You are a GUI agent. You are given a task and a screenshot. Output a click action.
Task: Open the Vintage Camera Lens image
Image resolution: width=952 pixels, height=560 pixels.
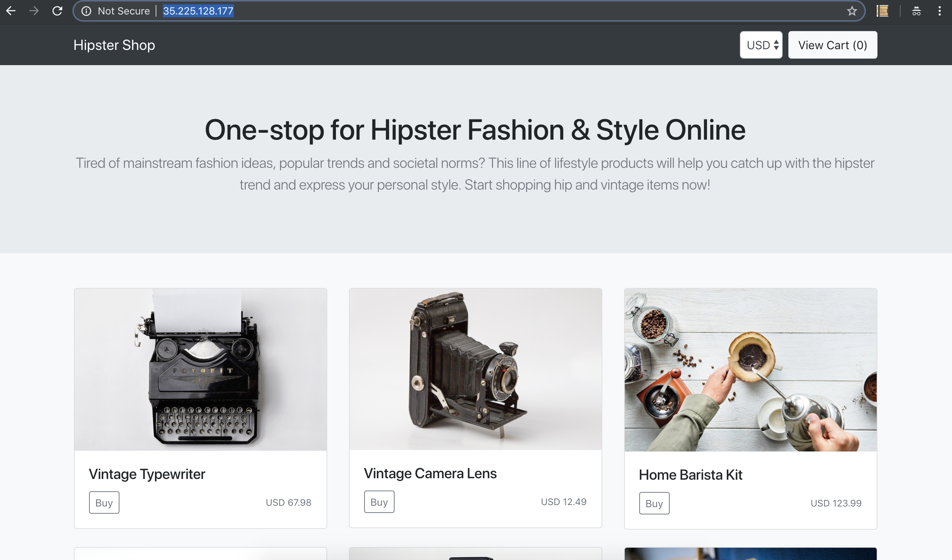pos(475,369)
